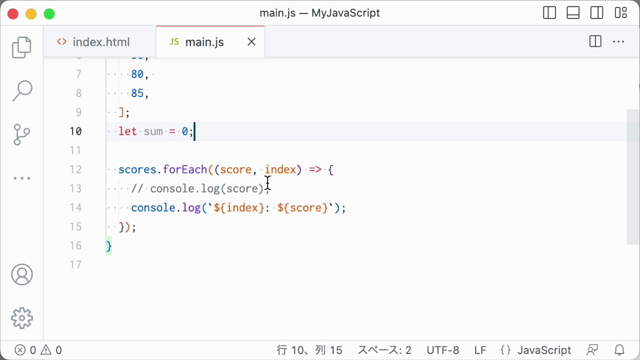Open the Explorer view icon
Image resolution: width=640 pixels, height=360 pixels.
click(x=22, y=47)
